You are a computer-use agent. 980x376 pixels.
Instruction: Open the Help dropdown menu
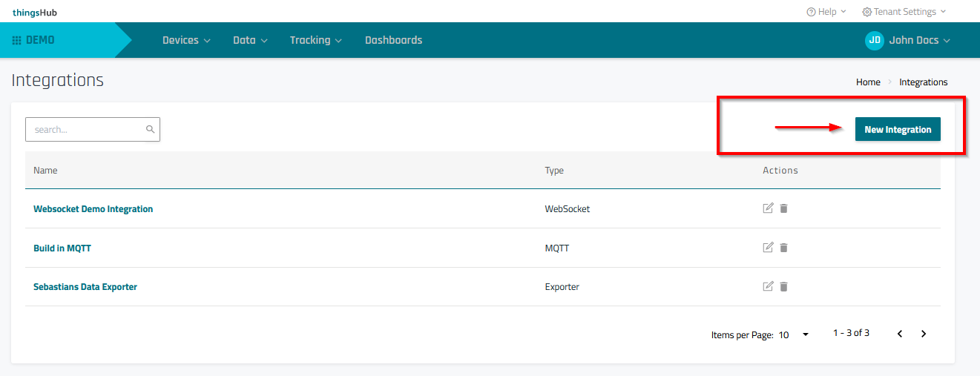pos(826,12)
